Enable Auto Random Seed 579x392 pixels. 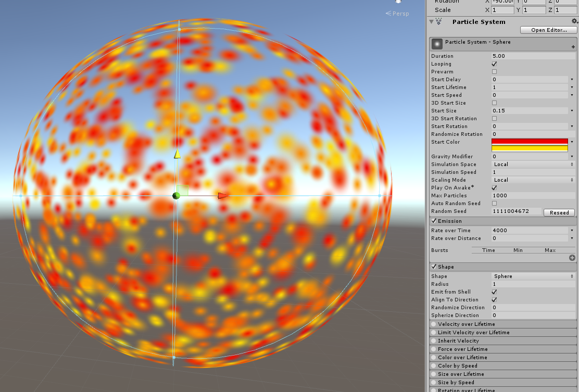click(x=495, y=204)
